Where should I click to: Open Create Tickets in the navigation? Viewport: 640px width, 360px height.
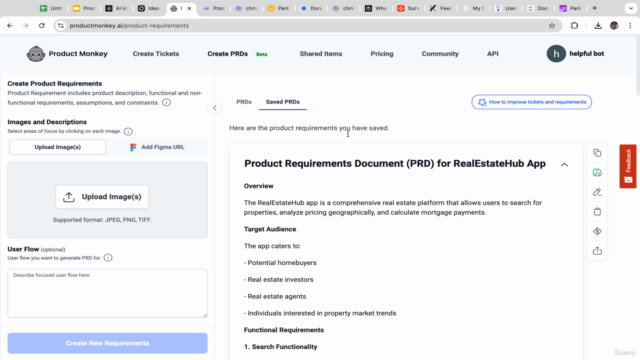(x=156, y=53)
